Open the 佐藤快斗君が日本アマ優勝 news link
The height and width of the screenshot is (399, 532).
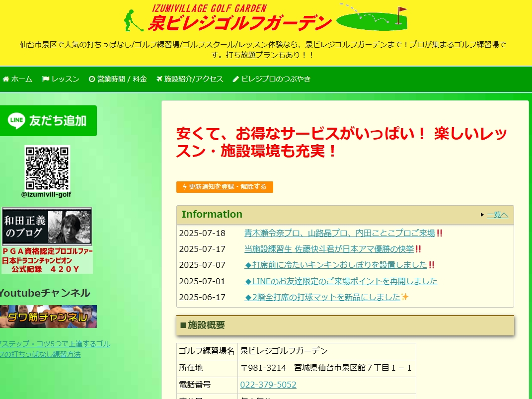329,249
